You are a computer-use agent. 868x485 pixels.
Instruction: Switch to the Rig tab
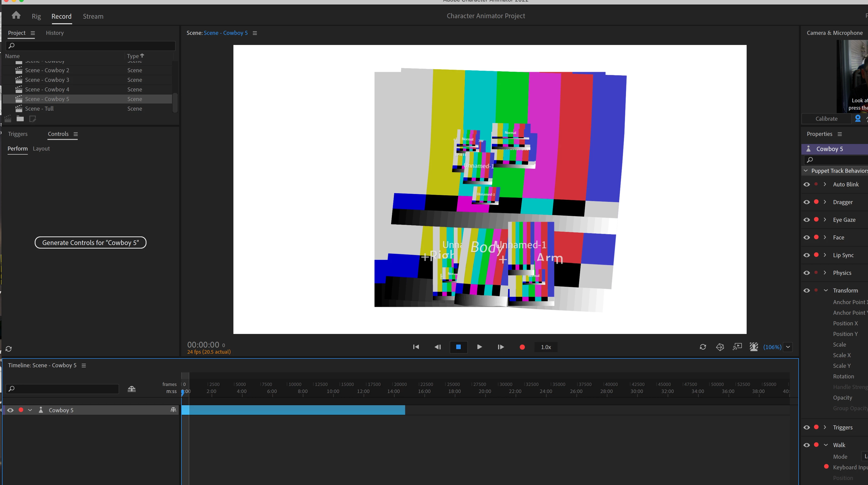click(x=36, y=16)
